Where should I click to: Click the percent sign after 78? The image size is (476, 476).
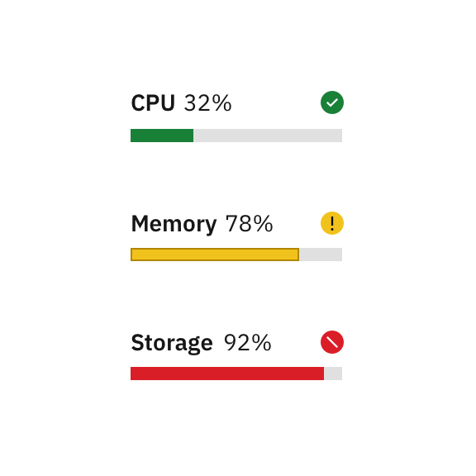click(x=263, y=224)
